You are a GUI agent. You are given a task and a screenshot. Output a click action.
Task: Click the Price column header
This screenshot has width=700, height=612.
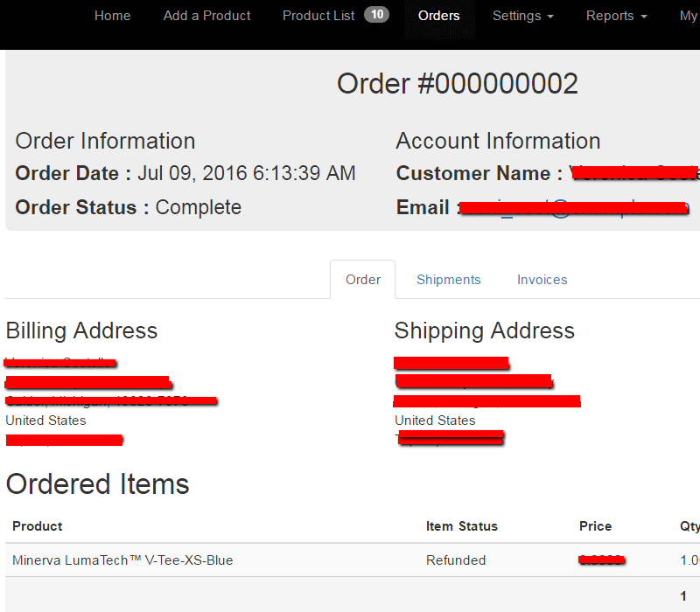[595, 526]
